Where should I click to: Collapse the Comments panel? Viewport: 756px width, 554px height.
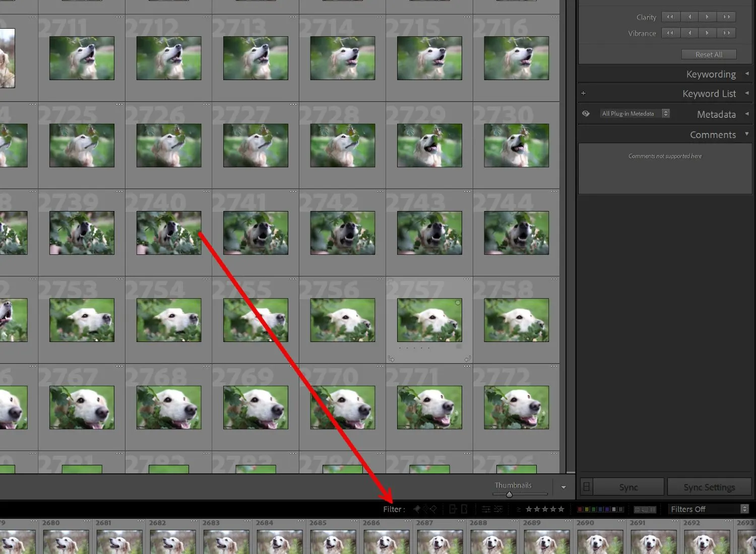(x=746, y=134)
